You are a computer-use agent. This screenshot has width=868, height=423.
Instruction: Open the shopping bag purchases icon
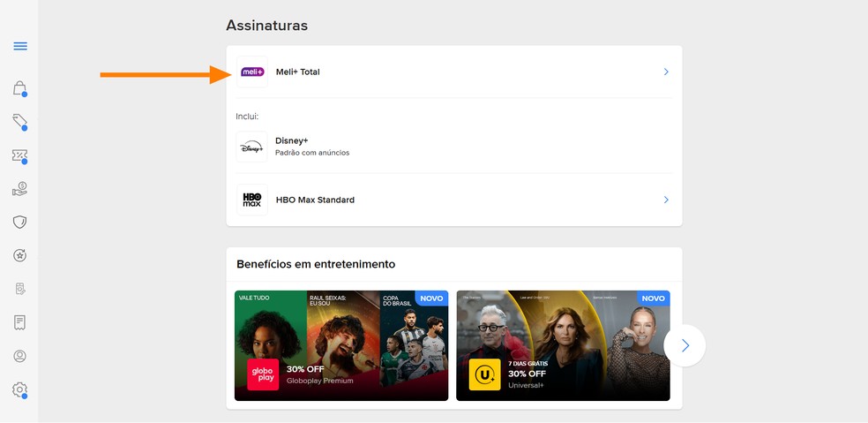coord(20,88)
